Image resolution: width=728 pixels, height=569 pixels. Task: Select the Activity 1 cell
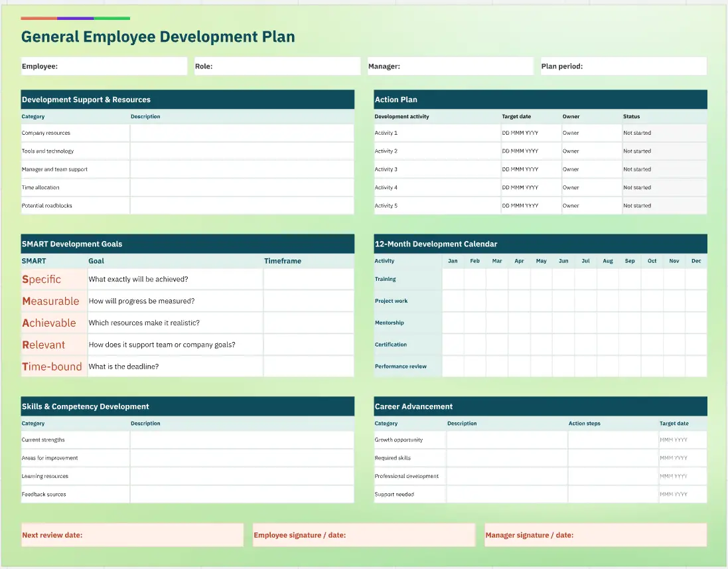coord(437,133)
